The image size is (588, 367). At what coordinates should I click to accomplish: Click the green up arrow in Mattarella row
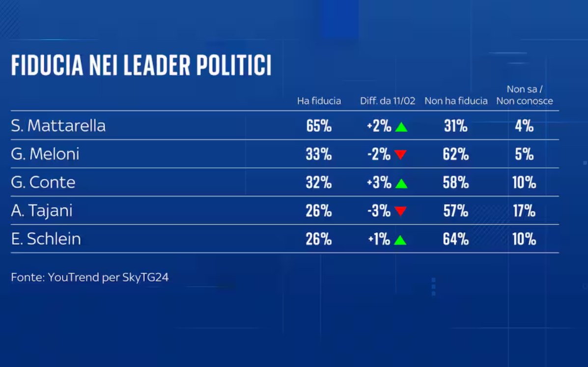(x=401, y=127)
